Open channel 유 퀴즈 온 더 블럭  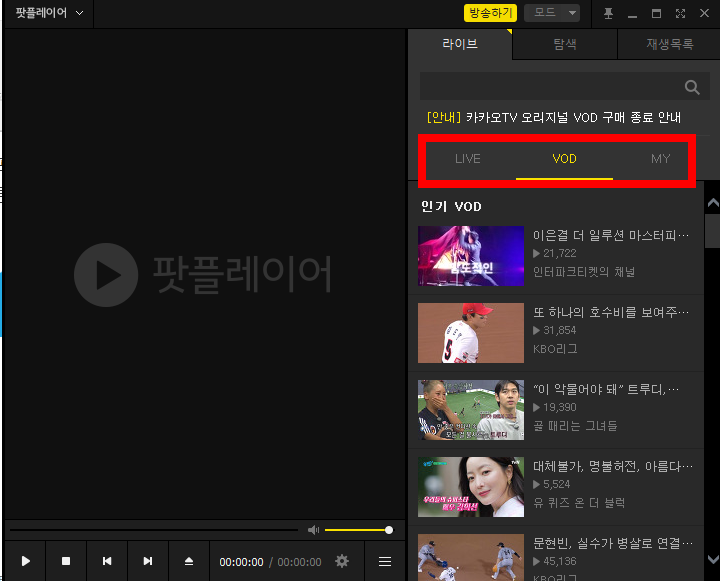coord(579,503)
